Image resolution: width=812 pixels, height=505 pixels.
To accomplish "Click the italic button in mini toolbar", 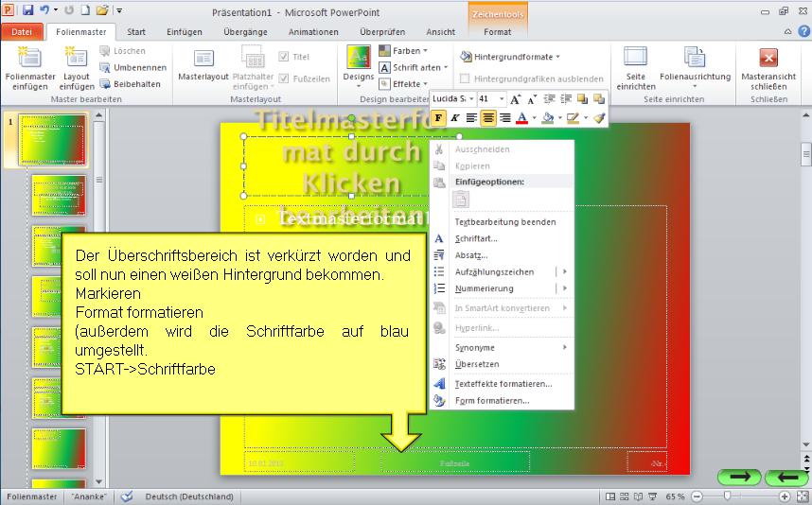I will (455, 118).
